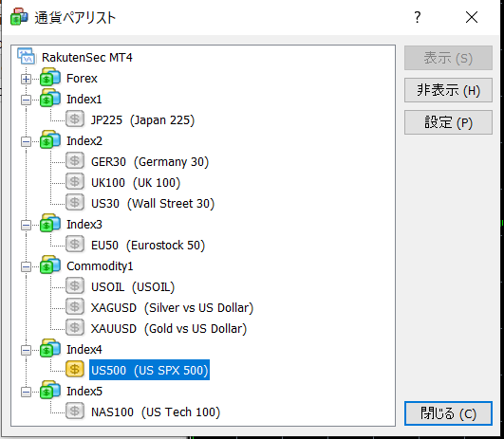504x439 pixels.
Task: Expand the Forex group
Action: (26, 79)
